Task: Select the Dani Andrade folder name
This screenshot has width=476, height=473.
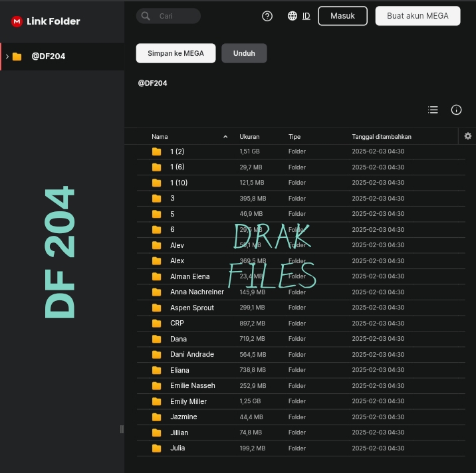Action: pyautogui.click(x=192, y=354)
